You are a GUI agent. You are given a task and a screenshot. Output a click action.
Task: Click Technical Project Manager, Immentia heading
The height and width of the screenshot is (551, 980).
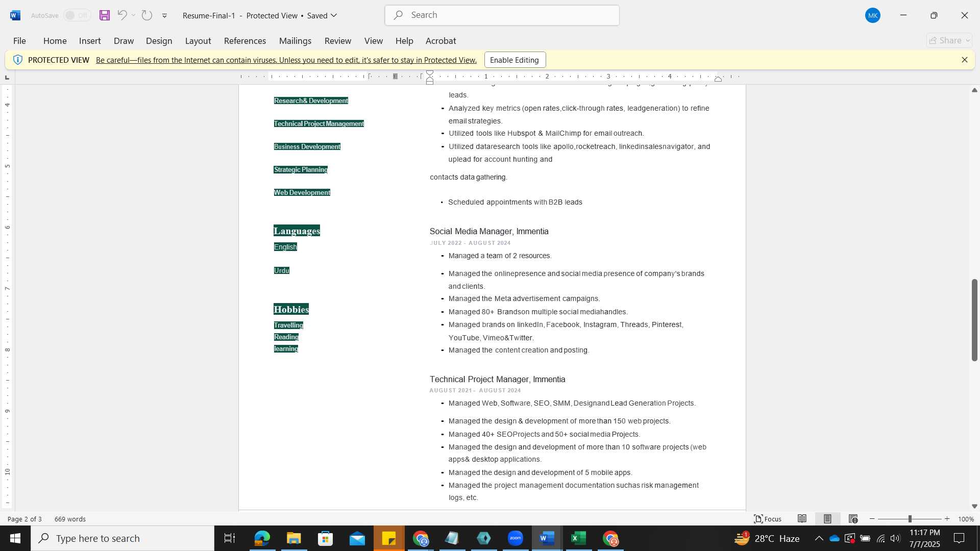pyautogui.click(x=497, y=379)
